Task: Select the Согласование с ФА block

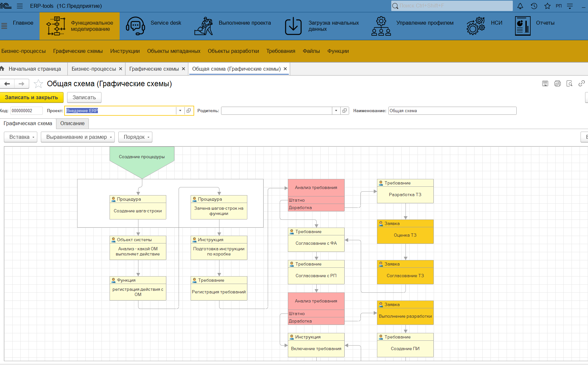Action: coord(316,240)
